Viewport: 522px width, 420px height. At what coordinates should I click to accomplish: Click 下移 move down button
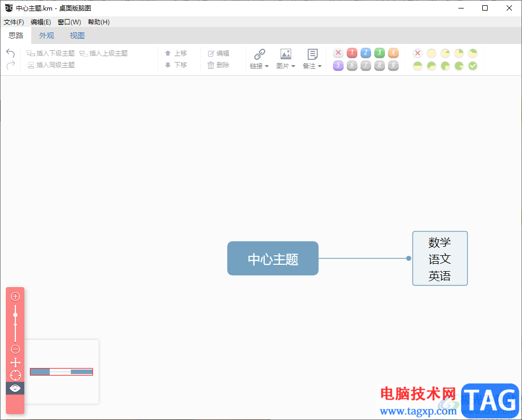click(x=176, y=65)
